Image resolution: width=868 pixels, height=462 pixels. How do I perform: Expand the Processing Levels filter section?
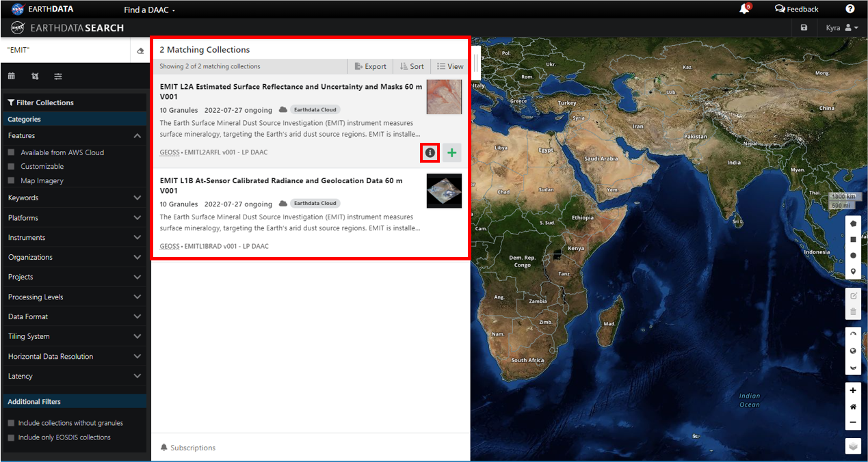click(74, 297)
